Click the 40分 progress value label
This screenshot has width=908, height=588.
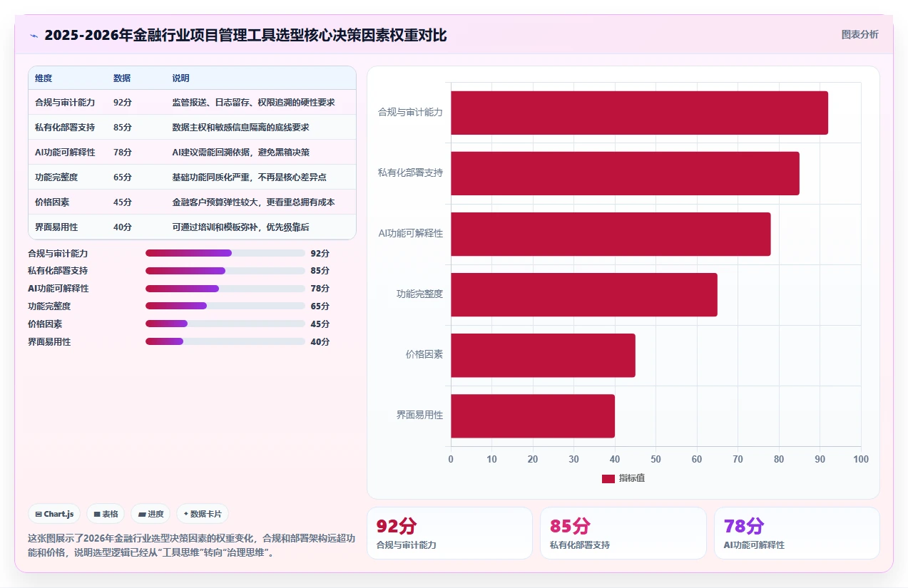(x=320, y=341)
